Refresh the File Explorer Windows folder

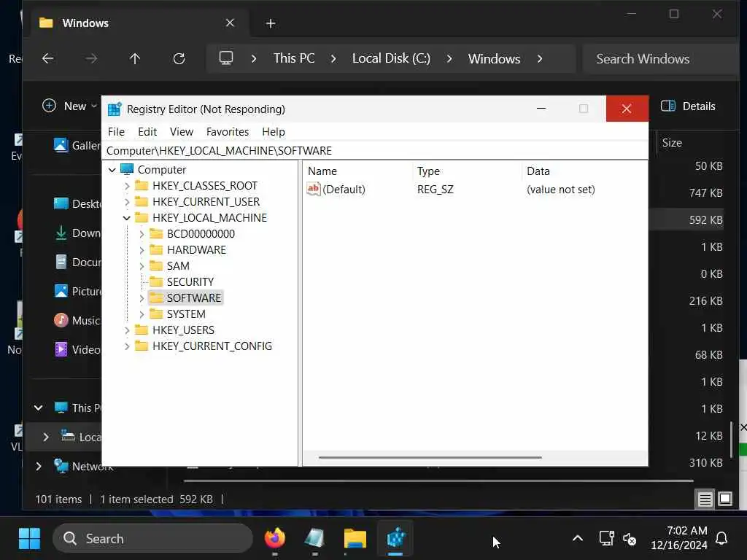pyautogui.click(x=179, y=58)
